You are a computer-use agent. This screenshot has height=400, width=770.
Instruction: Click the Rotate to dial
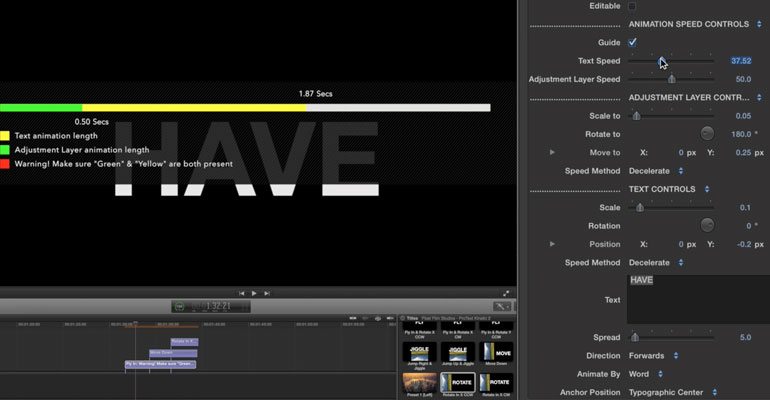[707, 133]
